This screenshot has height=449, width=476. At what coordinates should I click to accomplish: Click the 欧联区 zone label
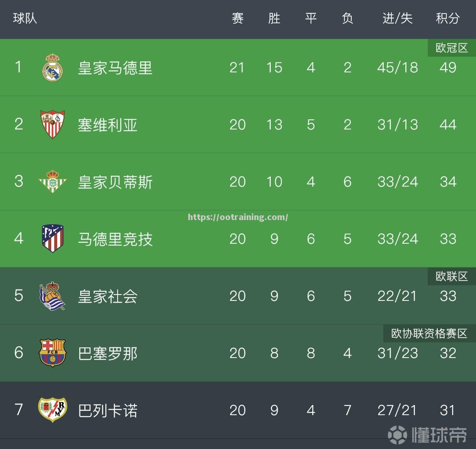click(x=451, y=276)
